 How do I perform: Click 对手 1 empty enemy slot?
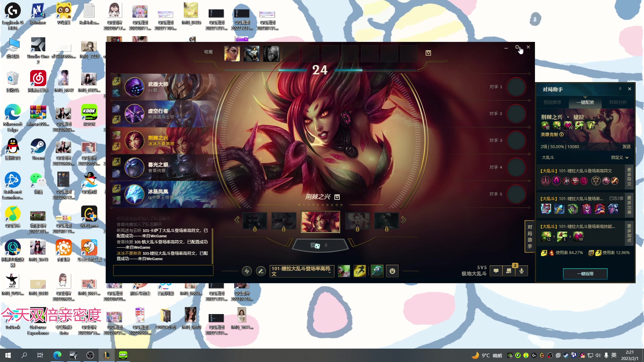pyautogui.click(x=516, y=87)
